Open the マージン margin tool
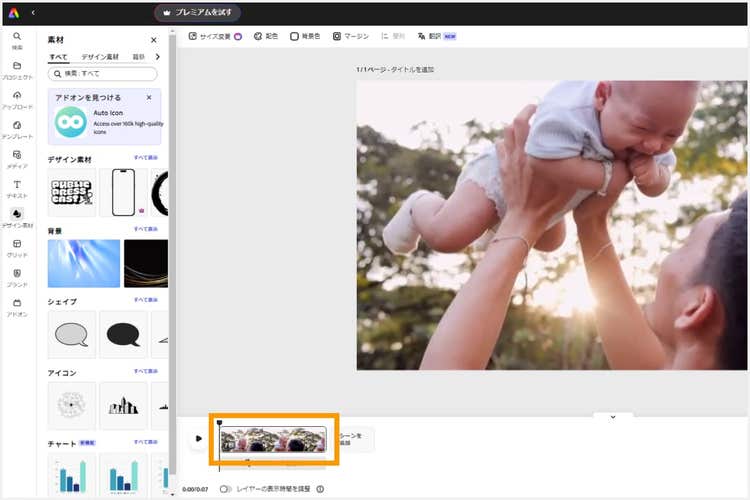Image resolution: width=750 pixels, height=500 pixels. click(x=351, y=36)
